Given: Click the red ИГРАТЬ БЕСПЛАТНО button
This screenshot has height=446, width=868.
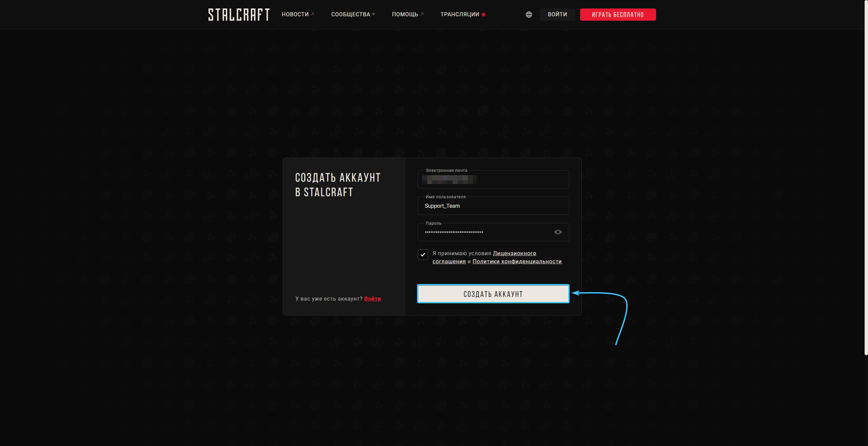Looking at the screenshot, I should (x=618, y=15).
